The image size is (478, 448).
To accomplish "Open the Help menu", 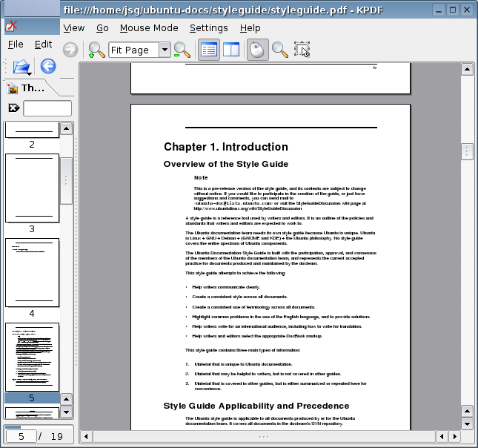I will [x=250, y=28].
